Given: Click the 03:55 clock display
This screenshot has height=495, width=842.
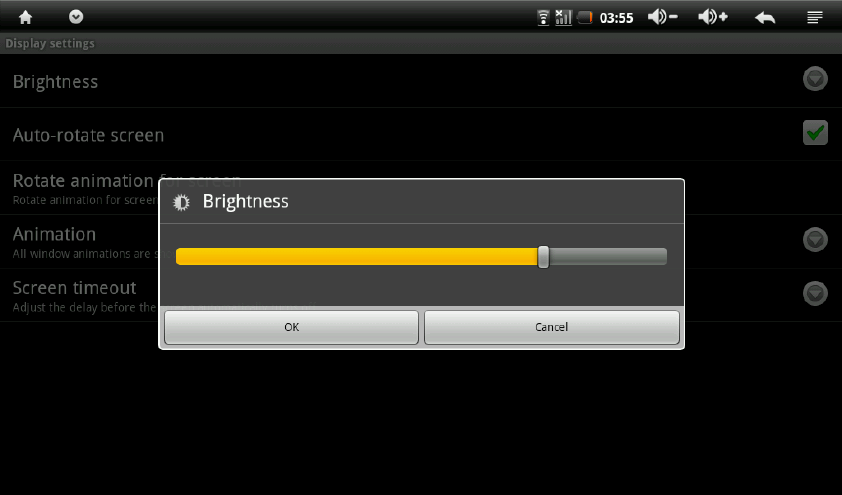Looking at the screenshot, I should tap(616, 18).
